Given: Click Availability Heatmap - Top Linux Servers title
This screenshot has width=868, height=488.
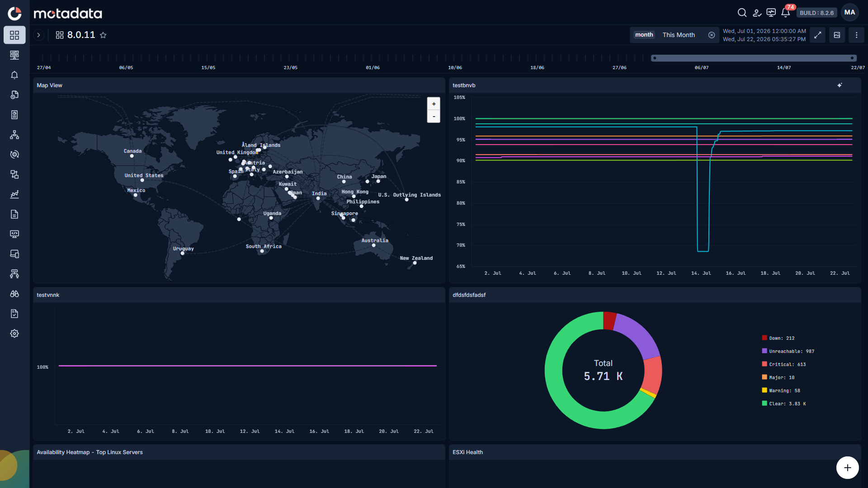Looking at the screenshot, I should point(90,452).
